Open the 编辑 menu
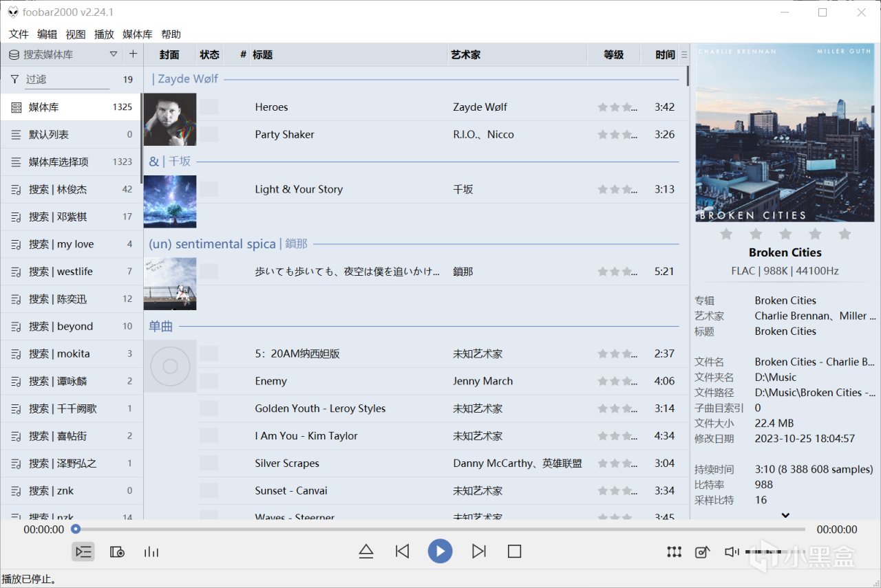The width and height of the screenshot is (881, 588). [47, 34]
